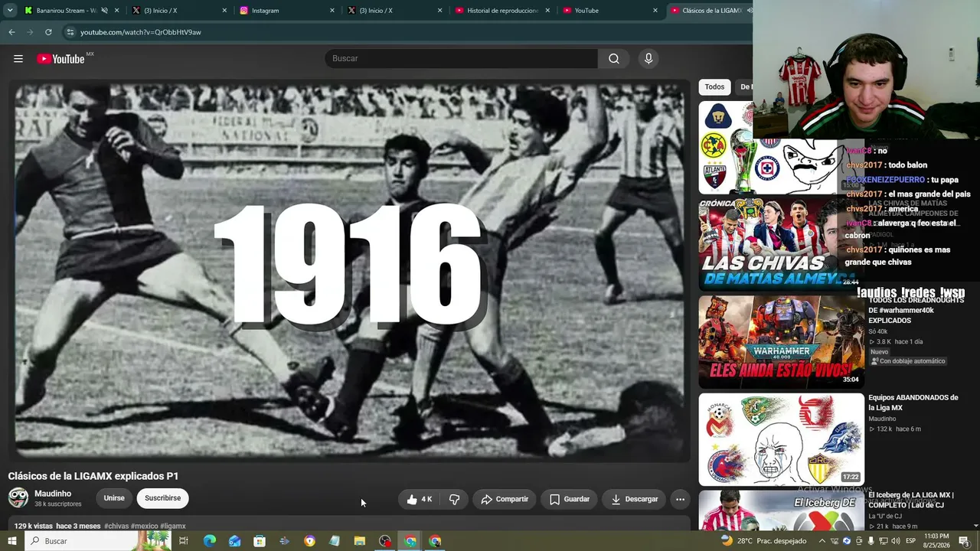Go back to the previous page
Screen dimensions: 980x551
[x=11, y=32]
